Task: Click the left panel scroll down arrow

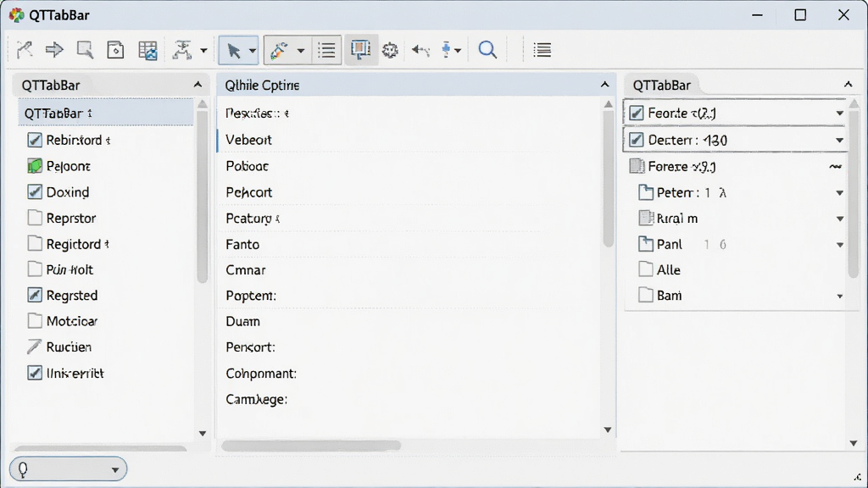Action: (203, 433)
